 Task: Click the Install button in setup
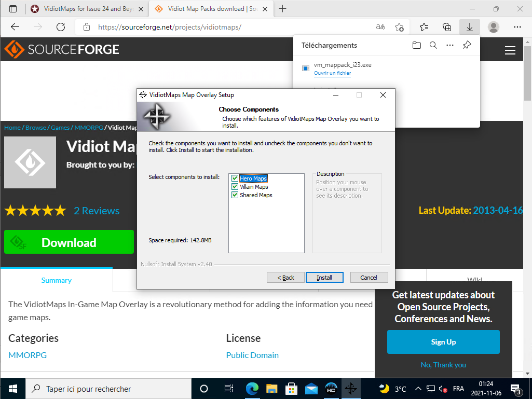pyautogui.click(x=324, y=278)
